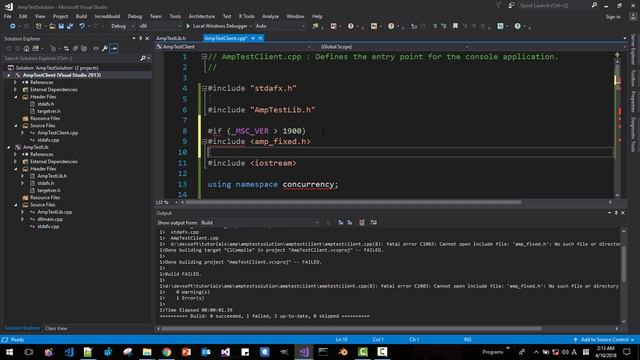Click the Navigate Backward circle button
Image resolution: width=640 pixels, height=360 pixels.
pyautogui.click(x=13, y=26)
